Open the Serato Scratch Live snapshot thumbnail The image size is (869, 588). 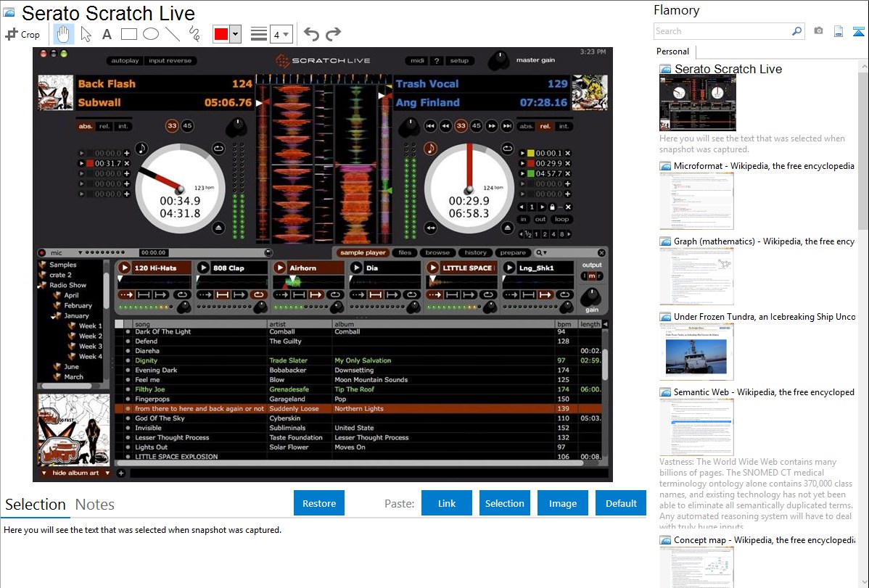click(698, 104)
